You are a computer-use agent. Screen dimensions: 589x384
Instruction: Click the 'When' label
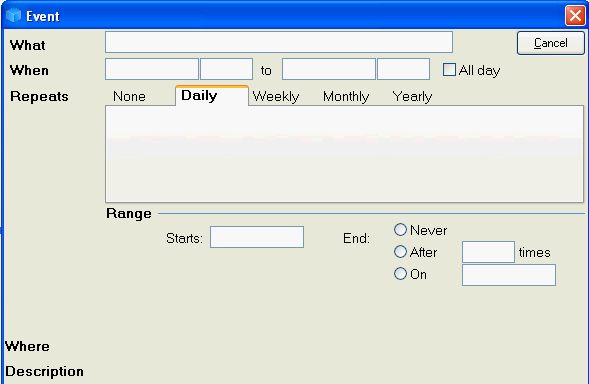[x=29, y=71]
